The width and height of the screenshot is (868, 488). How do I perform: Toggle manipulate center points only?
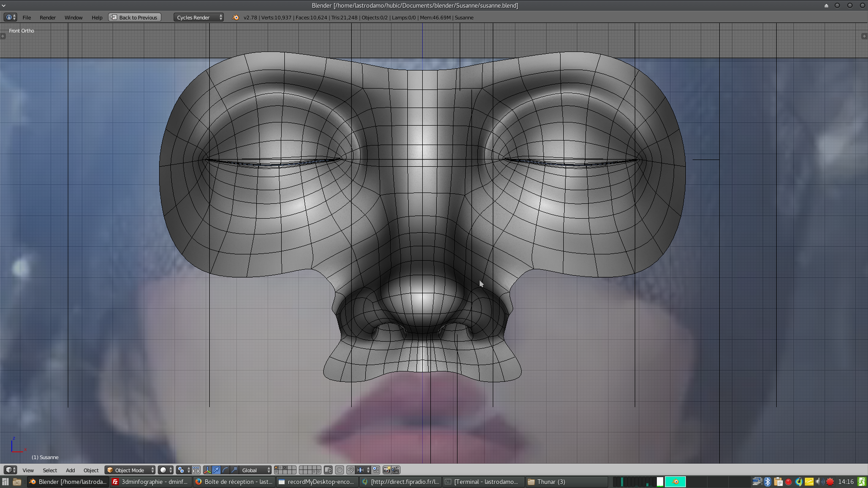click(x=196, y=470)
